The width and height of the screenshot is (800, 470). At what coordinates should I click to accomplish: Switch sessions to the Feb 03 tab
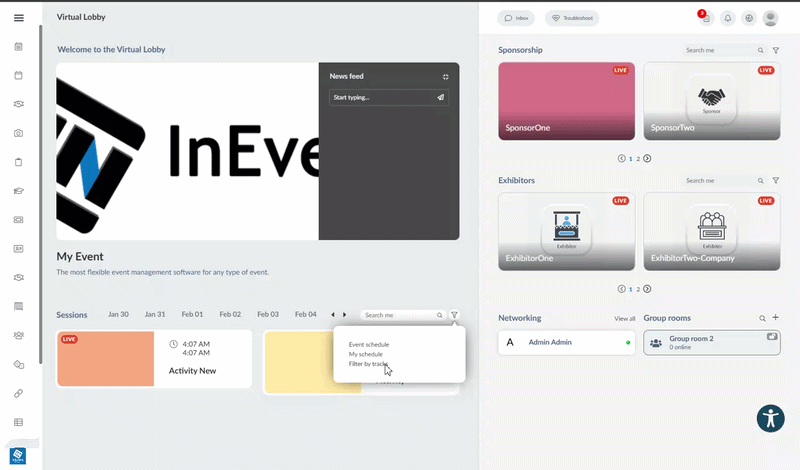pos(268,314)
